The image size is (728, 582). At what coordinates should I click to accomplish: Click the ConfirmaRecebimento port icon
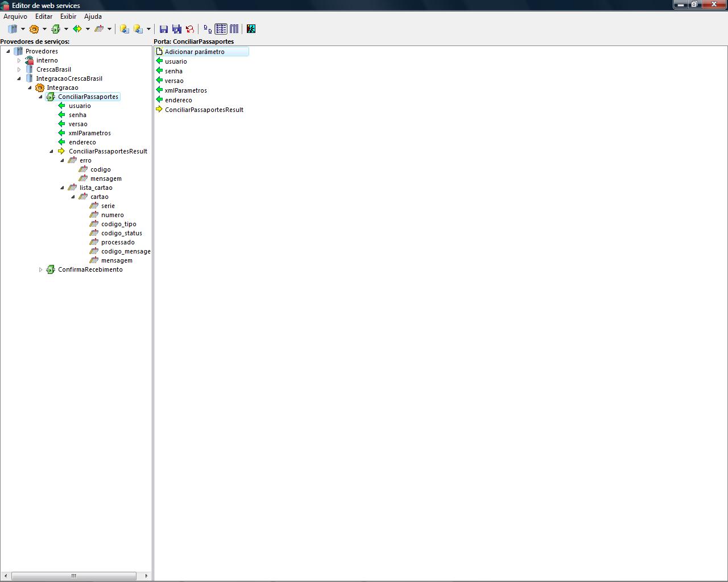tap(51, 269)
